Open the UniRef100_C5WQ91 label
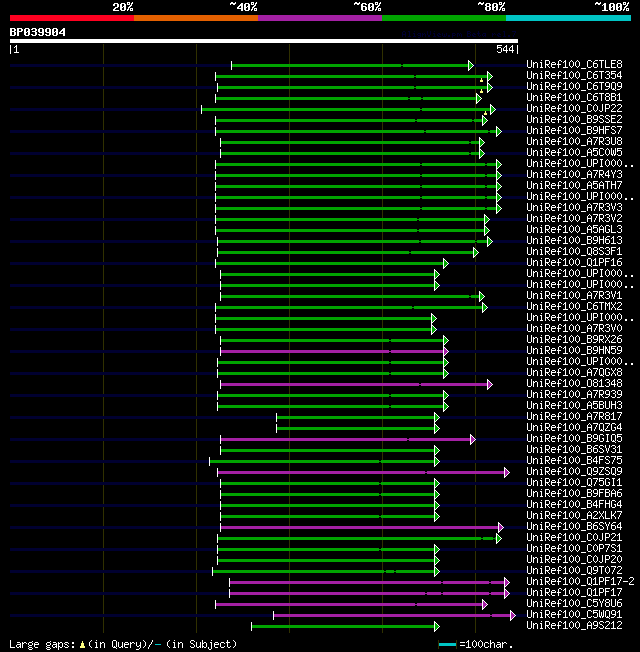This screenshot has height=652, width=640. [x=574, y=615]
